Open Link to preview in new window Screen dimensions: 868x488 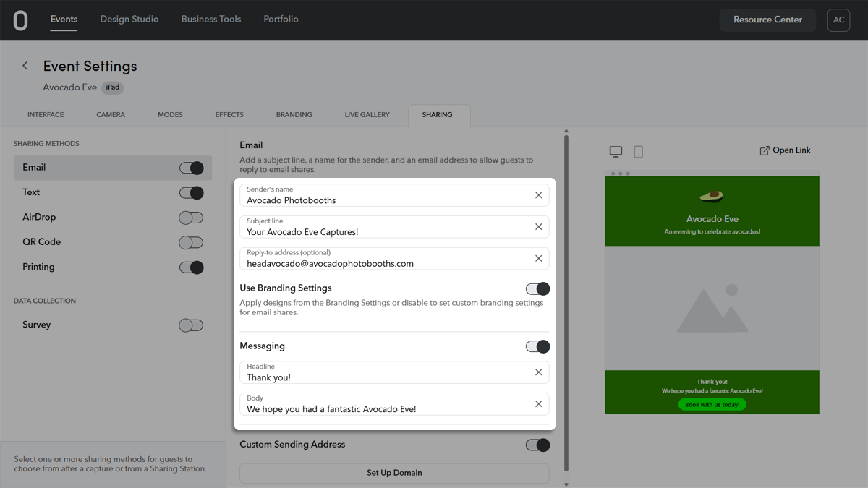pos(785,150)
